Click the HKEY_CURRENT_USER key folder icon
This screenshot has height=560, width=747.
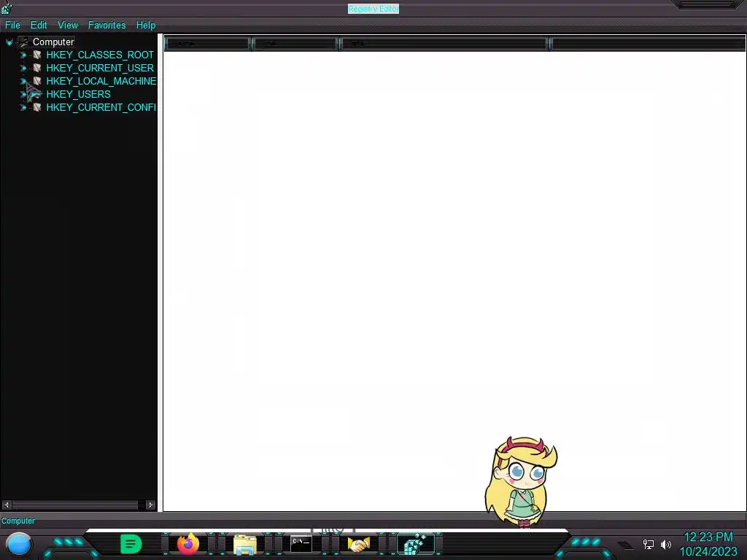click(36, 68)
